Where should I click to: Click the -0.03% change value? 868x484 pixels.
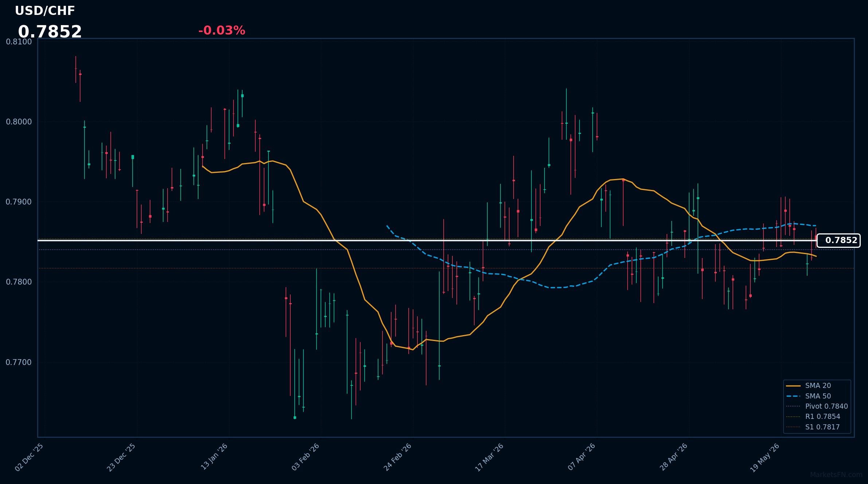222,31
